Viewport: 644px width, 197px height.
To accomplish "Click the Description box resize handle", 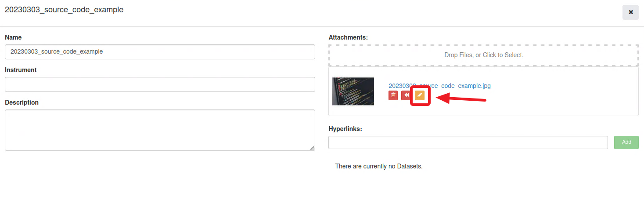I will click(x=313, y=148).
